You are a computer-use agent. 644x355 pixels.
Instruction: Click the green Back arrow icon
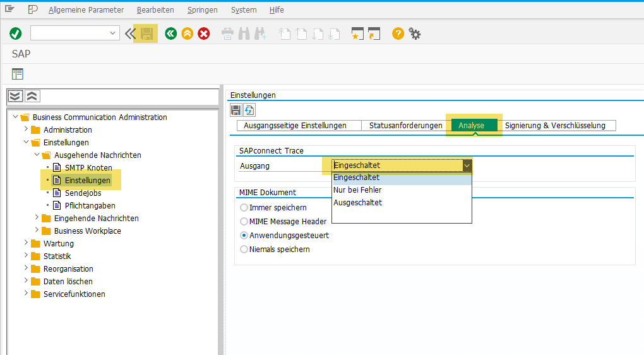coord(171,33)
